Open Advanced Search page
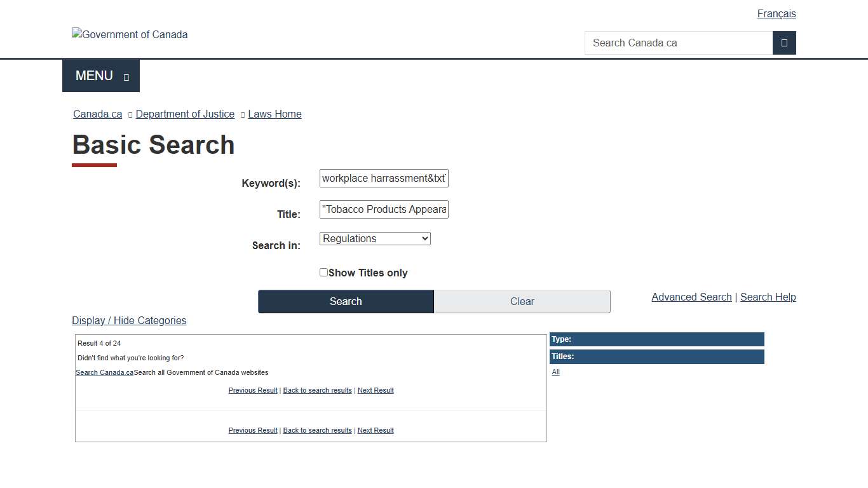 [691, 297]
